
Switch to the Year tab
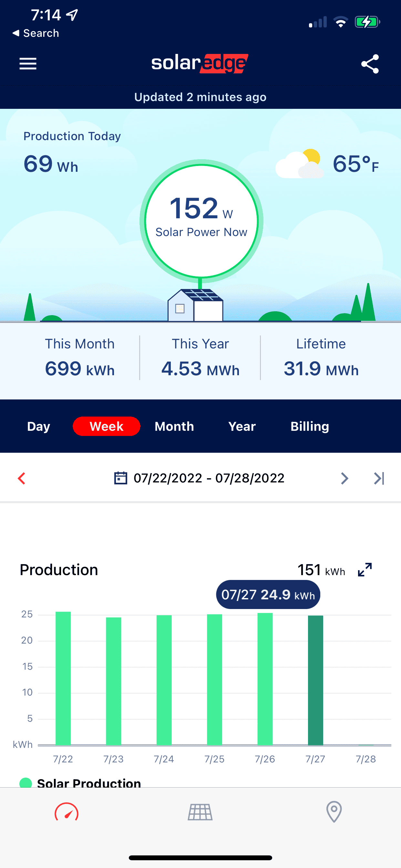tap(242, 426)
